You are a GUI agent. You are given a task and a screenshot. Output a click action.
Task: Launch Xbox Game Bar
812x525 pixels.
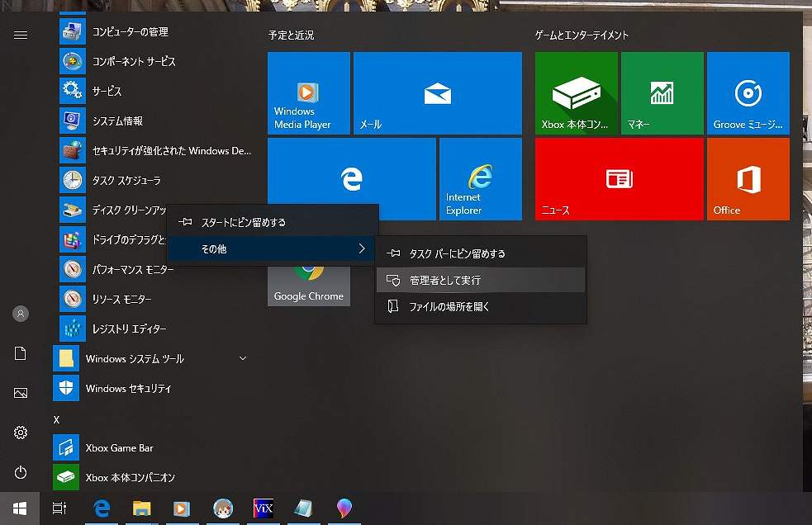(155, 448)
